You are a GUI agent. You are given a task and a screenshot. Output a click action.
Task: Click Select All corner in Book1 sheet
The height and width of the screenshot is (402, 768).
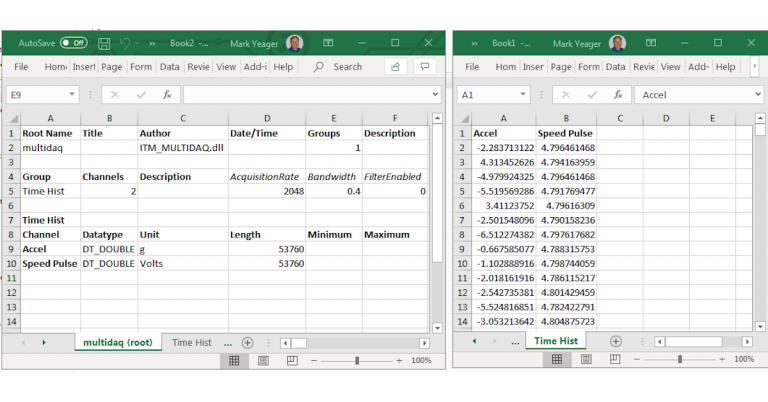click(x=463, y=118)
